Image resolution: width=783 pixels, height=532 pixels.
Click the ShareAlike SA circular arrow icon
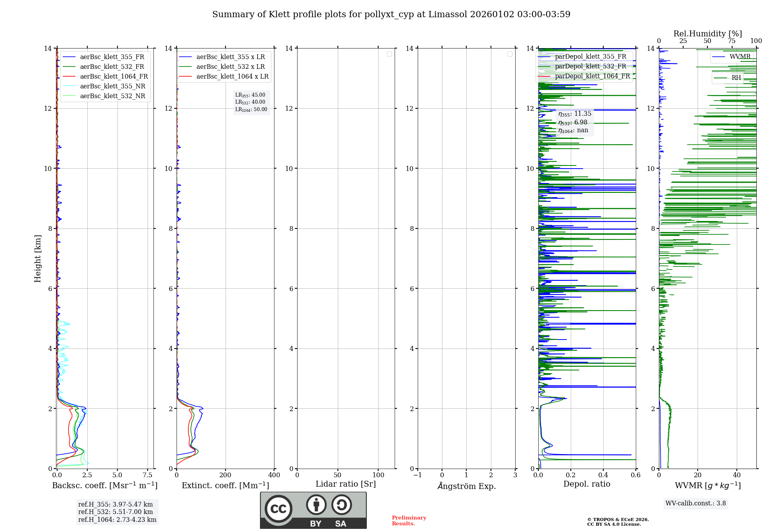coord(341,505)
